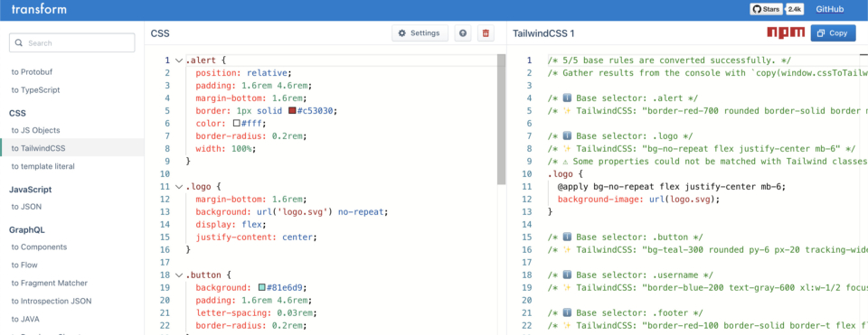Click the upload arrow icon button
Screen dimensions: 868x335
click(x=463, y=33)
